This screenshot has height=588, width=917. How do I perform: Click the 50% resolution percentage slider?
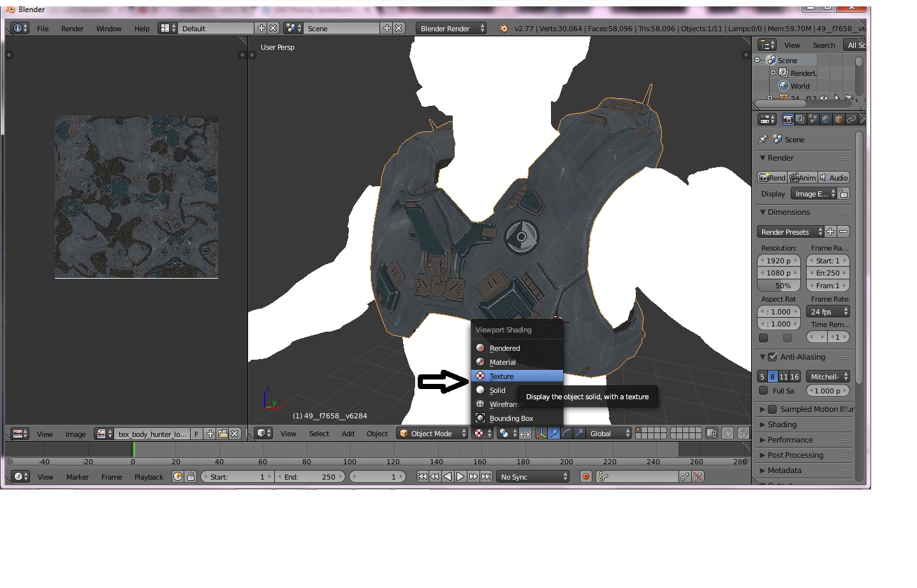779,286
